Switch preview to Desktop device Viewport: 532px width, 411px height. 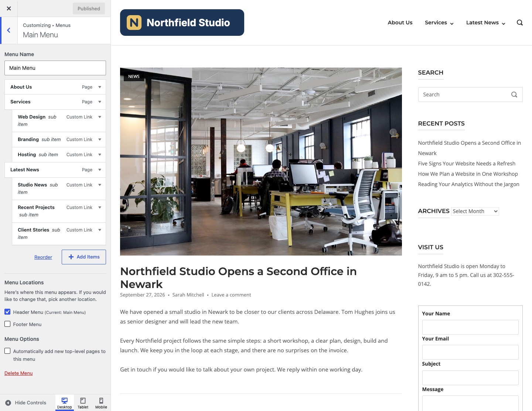tap(64, 403)
